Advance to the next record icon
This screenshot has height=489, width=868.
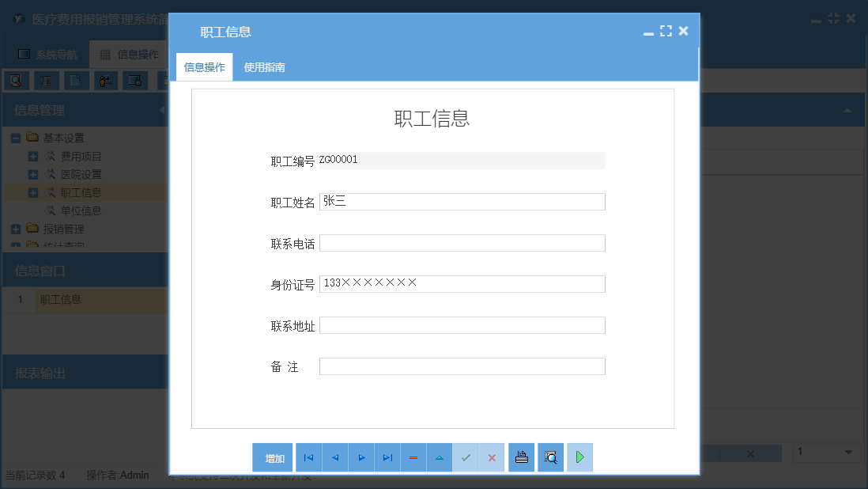(x=360, y=457)
